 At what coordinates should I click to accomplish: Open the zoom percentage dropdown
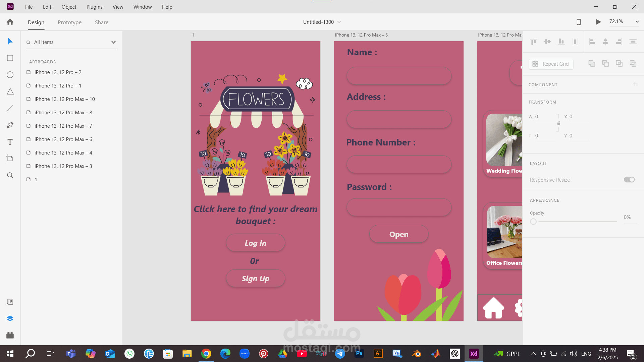[x=637, y=22]
